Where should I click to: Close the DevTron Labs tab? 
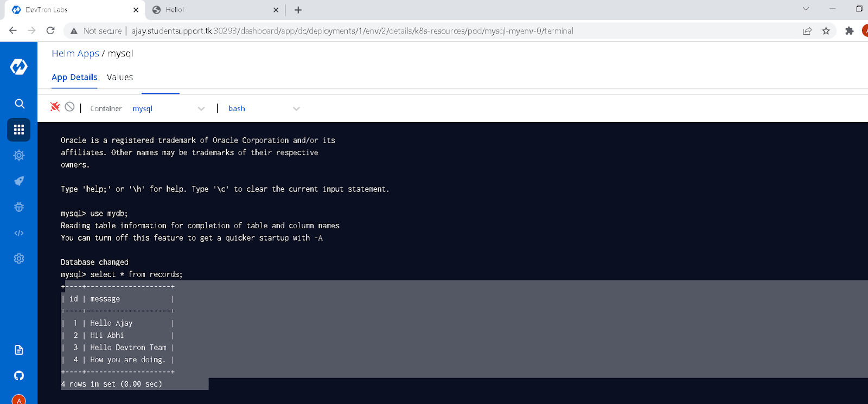[136, 10]
